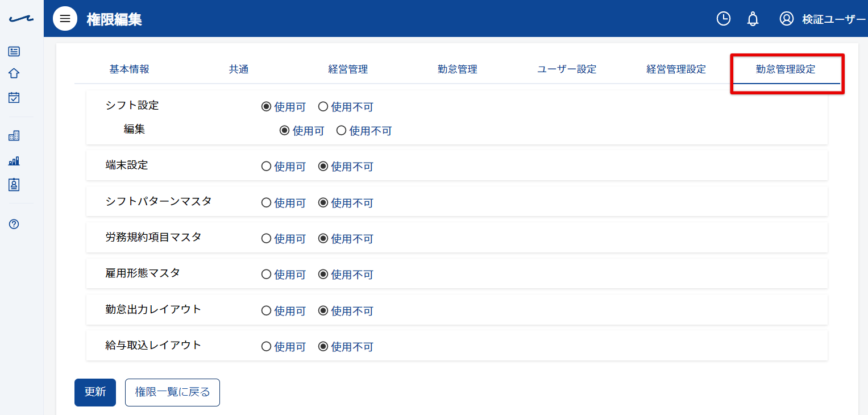Open the help question mark icon

point(14,224)
